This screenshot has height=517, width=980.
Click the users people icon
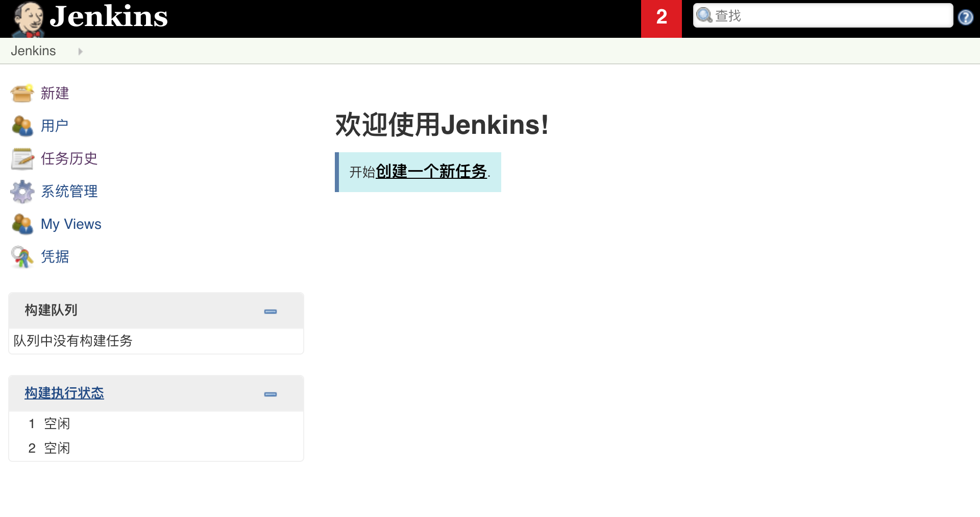click(22, 126)
